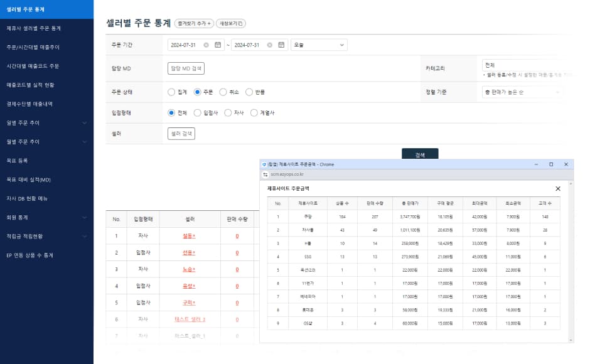Select 취소 order status radio
The width and height of the screenshot is (595, 364).
tap(223, 92)
